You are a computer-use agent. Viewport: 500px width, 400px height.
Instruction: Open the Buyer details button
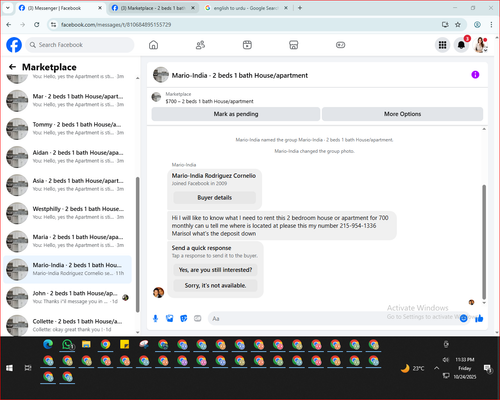pos(214,198)
